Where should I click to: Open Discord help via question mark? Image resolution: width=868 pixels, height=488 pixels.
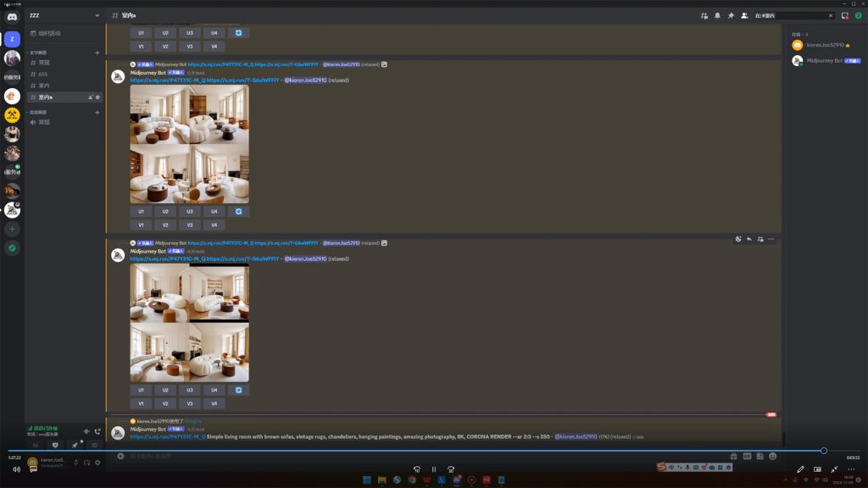[x=858, y=15]
